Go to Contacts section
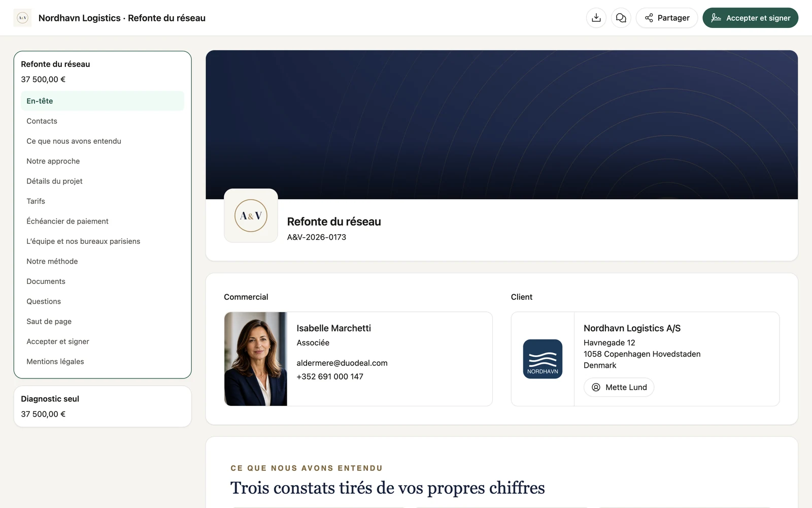Viewport: 812px width, 508px height. tap(103, 121)
